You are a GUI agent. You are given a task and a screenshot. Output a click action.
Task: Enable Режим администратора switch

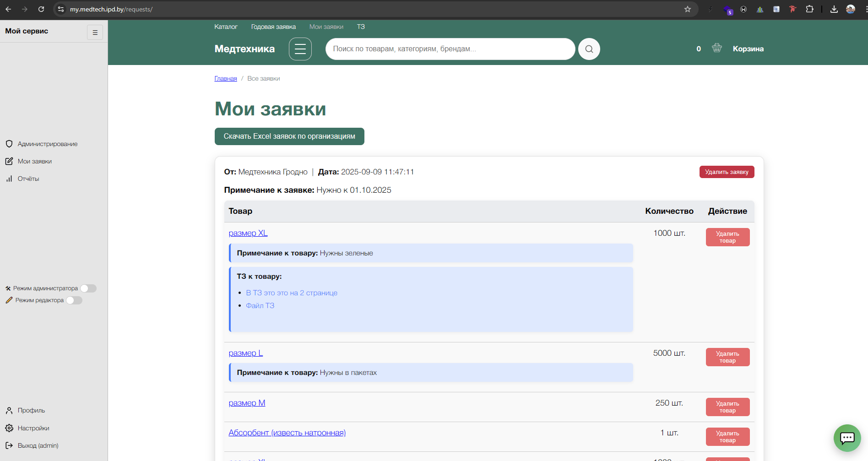click(x=88, y=288)
